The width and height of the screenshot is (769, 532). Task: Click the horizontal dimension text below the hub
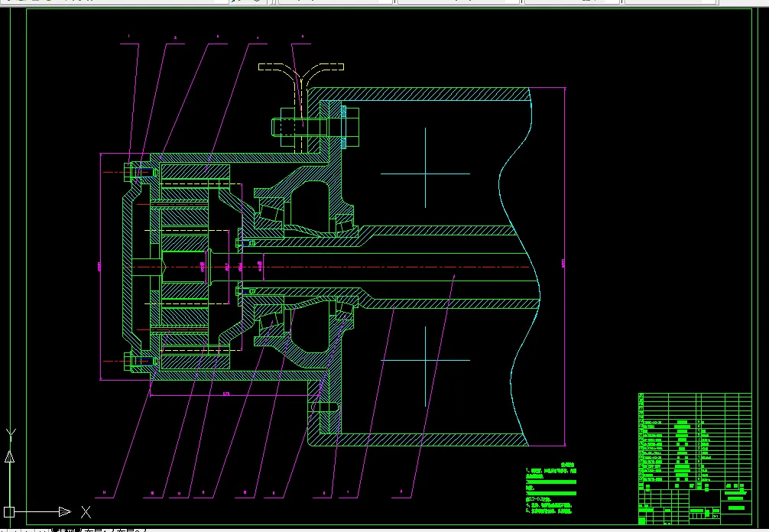click(226, 393)
